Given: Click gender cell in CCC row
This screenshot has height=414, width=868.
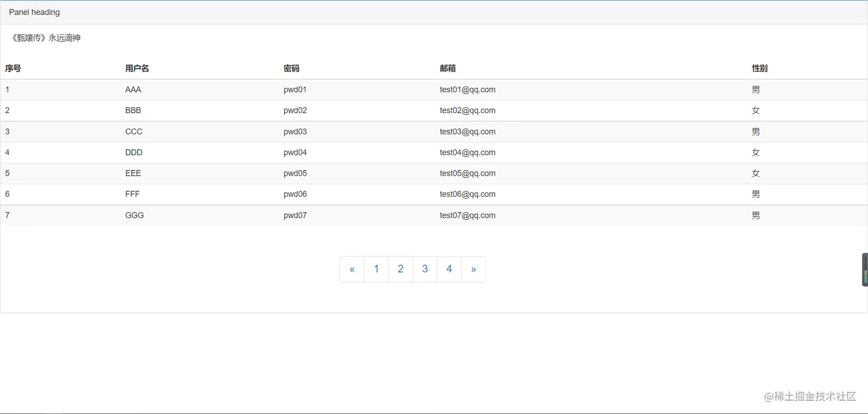Looking at the screenshot, I should click(x=755, y=131).
